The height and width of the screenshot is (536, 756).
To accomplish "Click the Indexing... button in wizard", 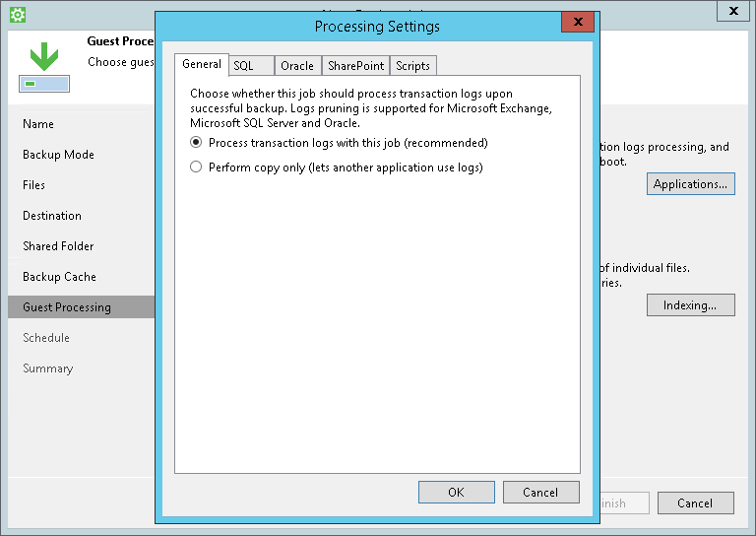I will 690,304.
